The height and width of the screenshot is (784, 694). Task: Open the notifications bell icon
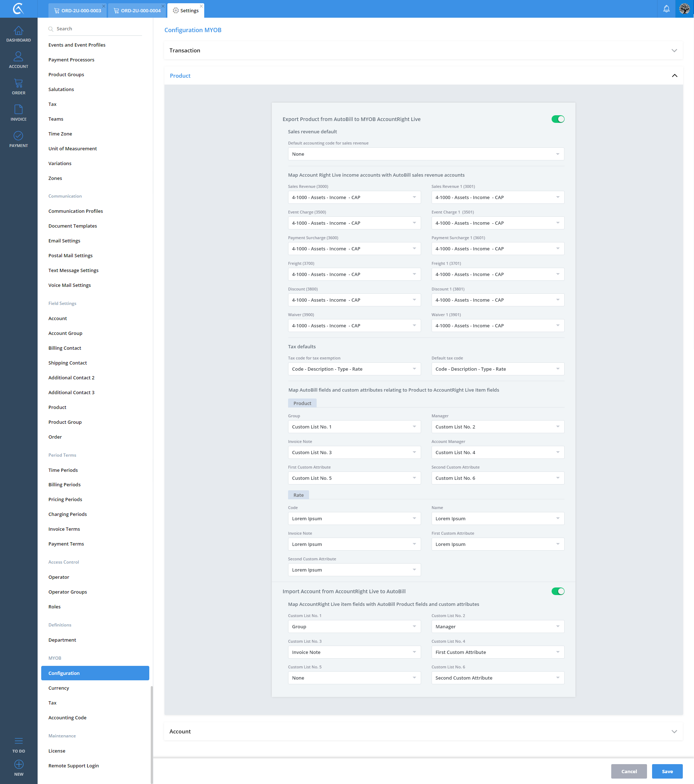[x=667, y=9]
